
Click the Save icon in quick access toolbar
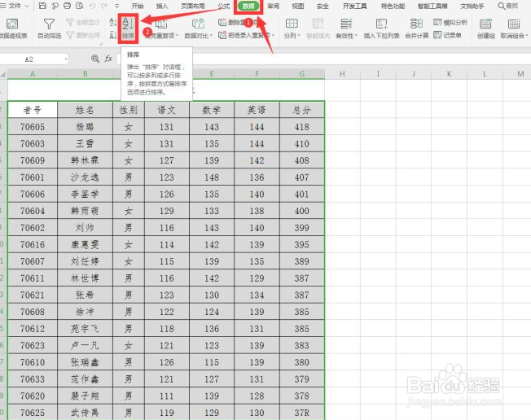pyautogui.click(x=42, y=6)
